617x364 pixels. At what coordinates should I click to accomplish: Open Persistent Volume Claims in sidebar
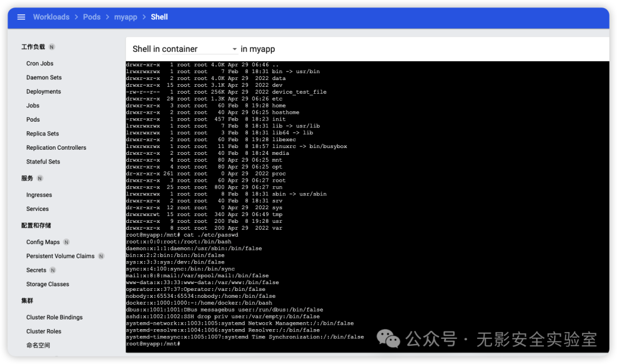coord(60,256)
